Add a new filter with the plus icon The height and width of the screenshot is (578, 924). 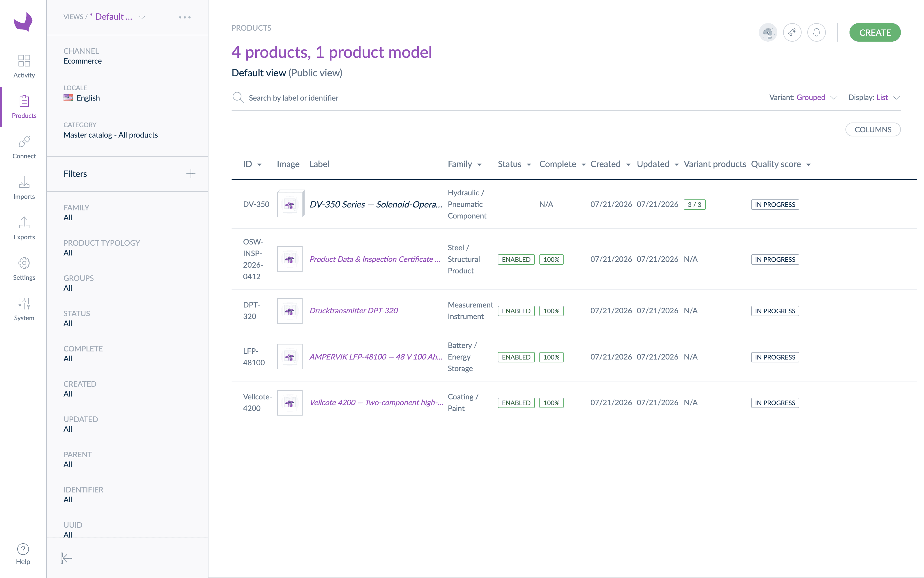coord(191,174)
